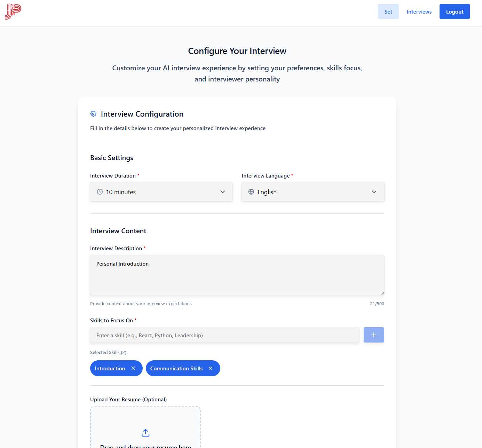Go to the Interviews page
The image size is (482, 448).
pyautogui.click(x=419, y=11)
